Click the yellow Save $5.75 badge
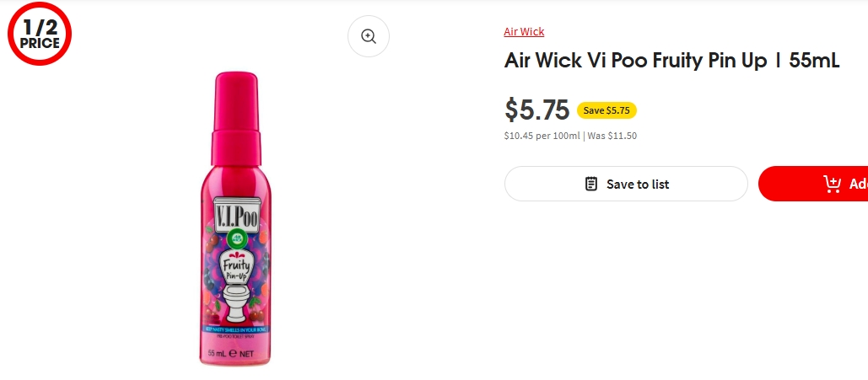Image resolution: width=868 pixels, height=380 pixels. tap(607, 110)
